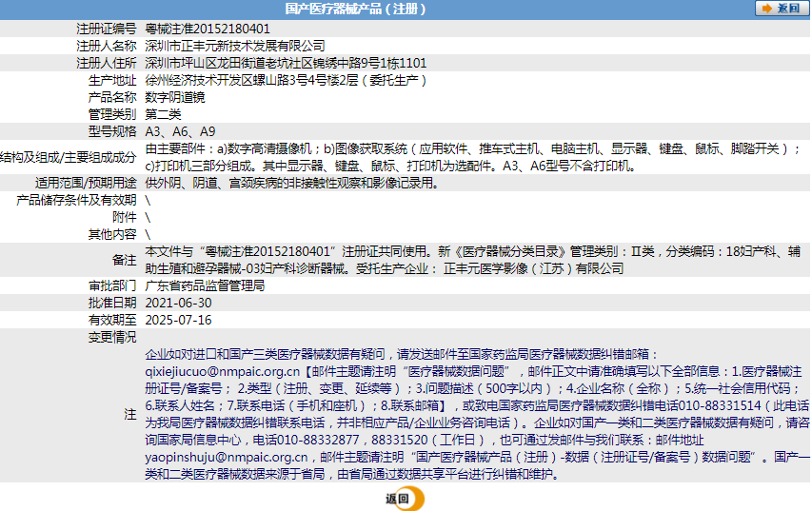Click the 附件 label
Viewport: 812px width, 511px height.
(125, 217)
